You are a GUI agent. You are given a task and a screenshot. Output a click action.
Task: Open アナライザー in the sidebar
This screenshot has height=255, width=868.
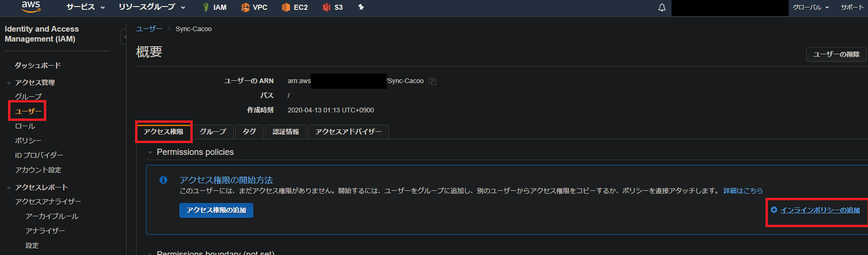(45, 231)
